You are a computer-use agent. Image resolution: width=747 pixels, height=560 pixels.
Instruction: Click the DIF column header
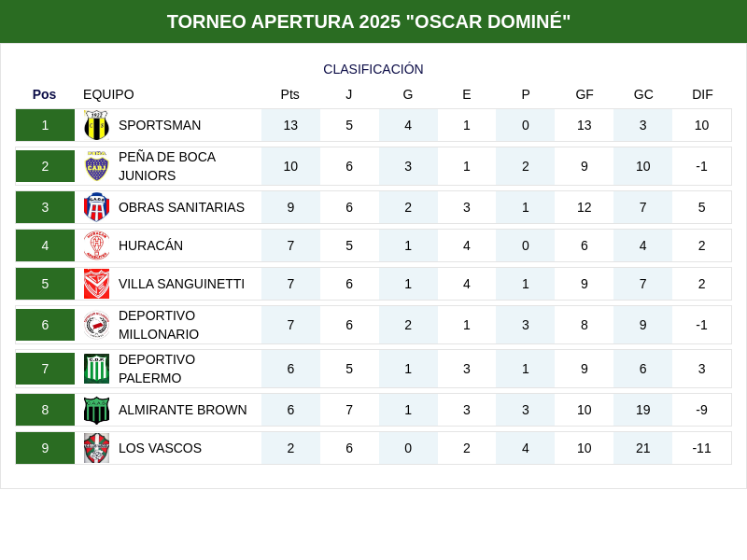tap(702, 94)
